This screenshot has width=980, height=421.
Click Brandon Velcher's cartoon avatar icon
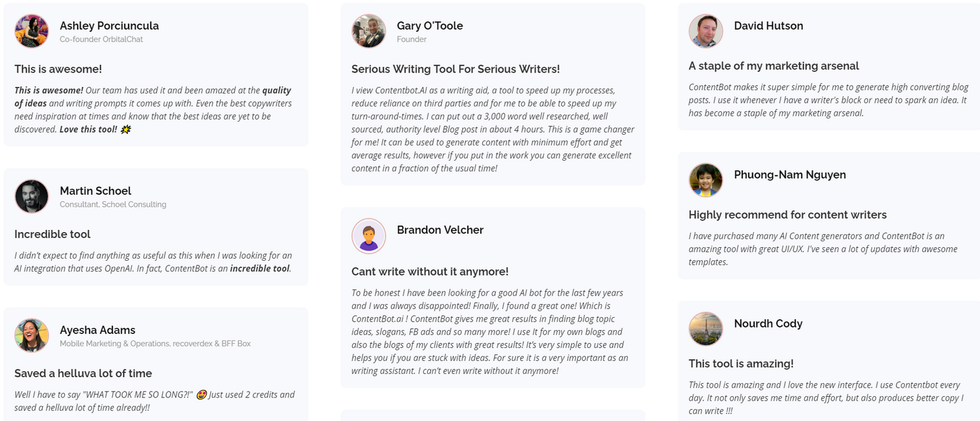[x=368, y=235]
